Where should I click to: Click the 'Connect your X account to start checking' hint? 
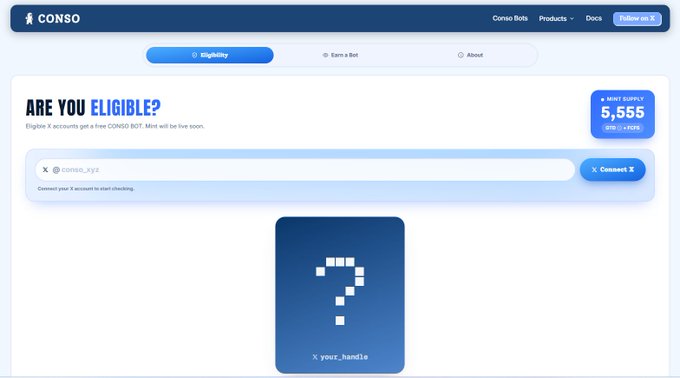[x=86, y=189]
